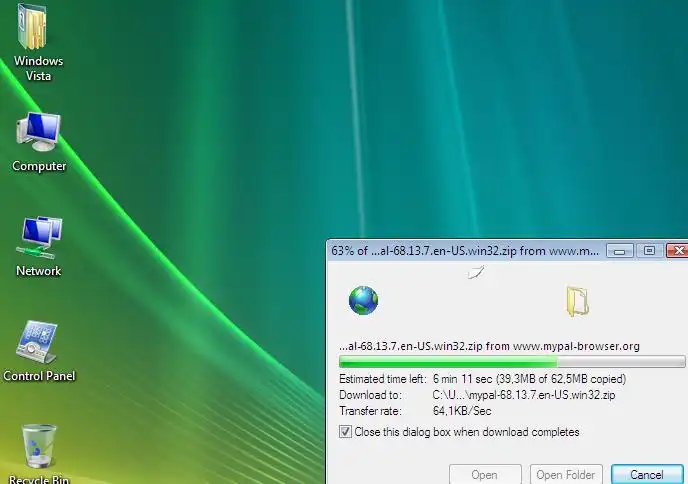This screenshot has width=688, height=484.
Task: Select the Control Panel desktop icon
Action: (x=37, y=342)
